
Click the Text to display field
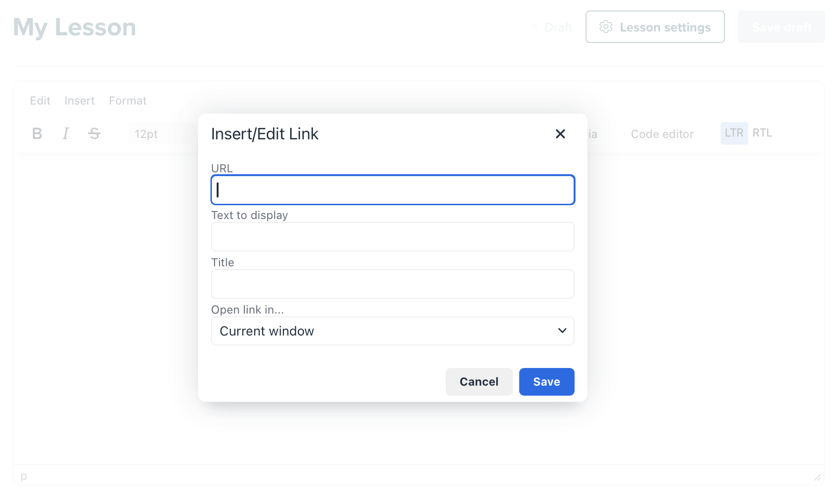coord(393,237)
